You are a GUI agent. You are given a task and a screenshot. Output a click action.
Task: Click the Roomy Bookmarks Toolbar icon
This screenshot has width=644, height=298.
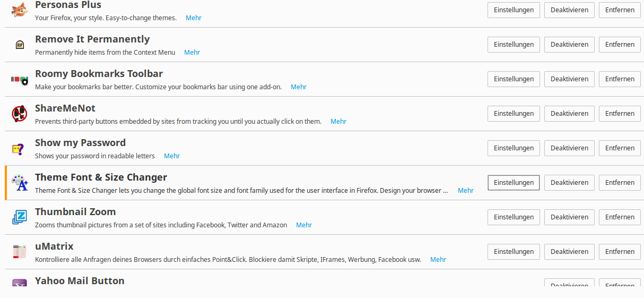tap(20, 80)
